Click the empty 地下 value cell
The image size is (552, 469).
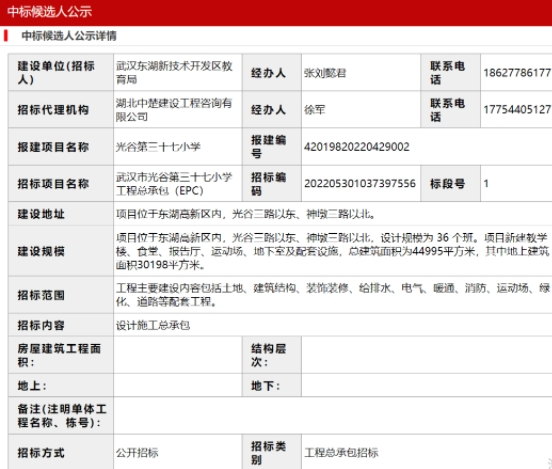point(427,385)
